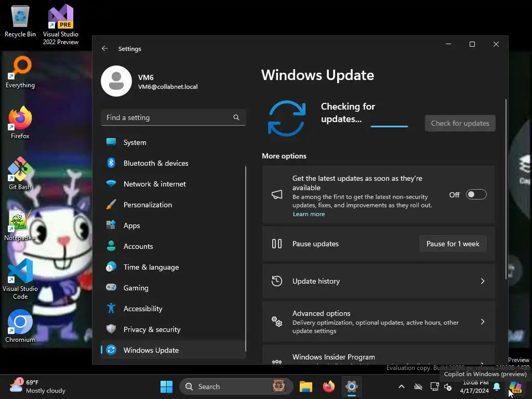This screenshot has height=399, width=532.
Task: Open Accessibility settings category
Action: pos(174,309)
